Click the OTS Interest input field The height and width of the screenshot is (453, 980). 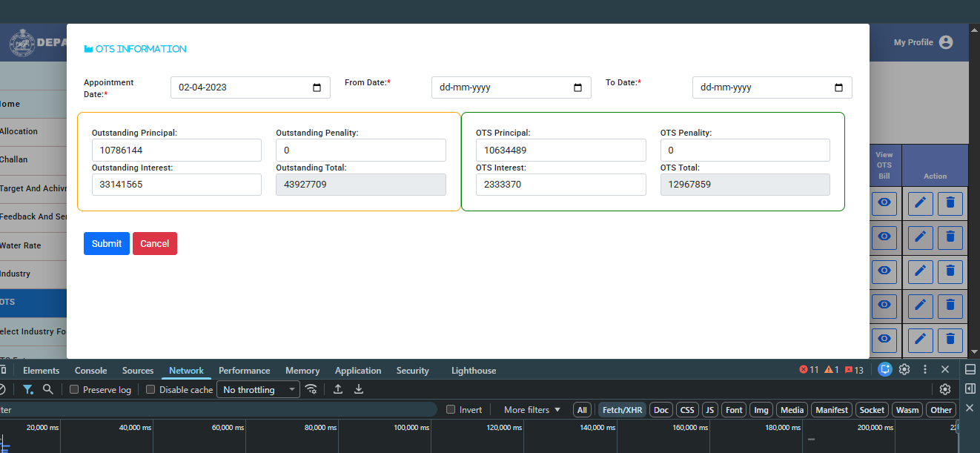pyautogui.click(x=561, y=185)
